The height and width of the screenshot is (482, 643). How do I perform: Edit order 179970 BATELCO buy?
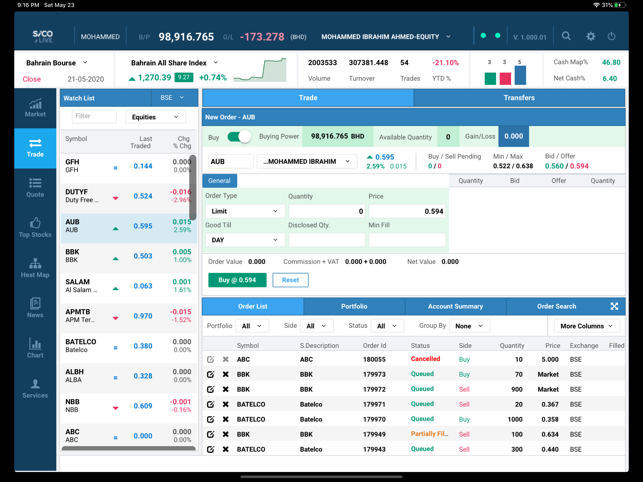point(210,419)
